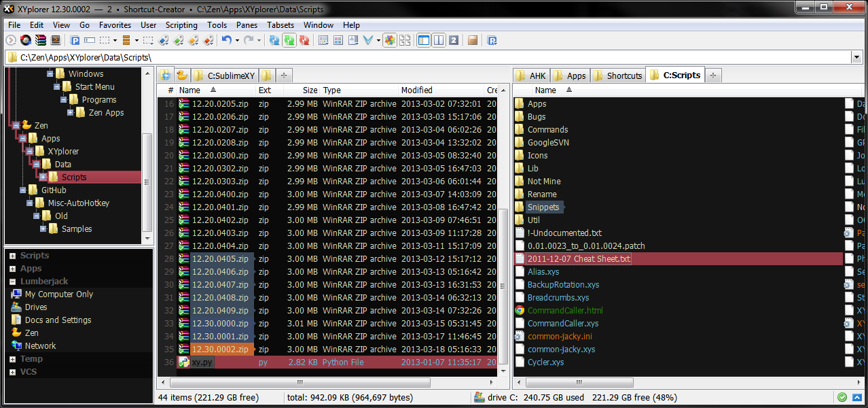Click the green Refresh icon in toolbar

click(289, 41)
